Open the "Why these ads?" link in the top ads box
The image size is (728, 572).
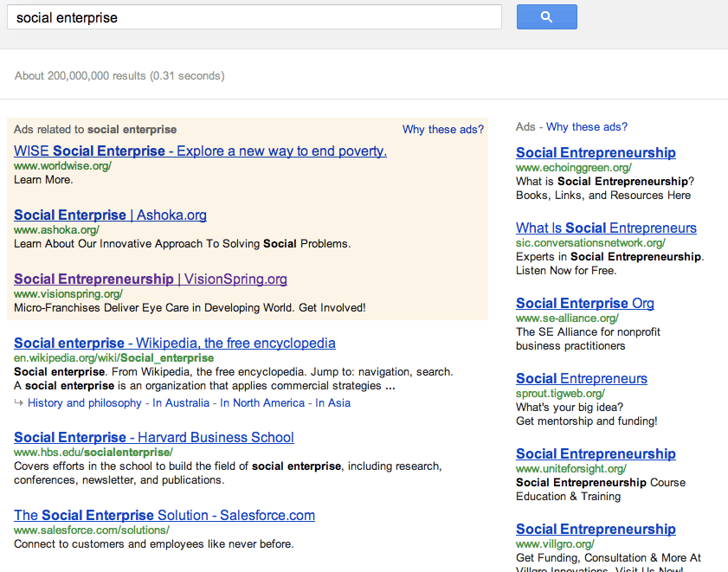point(443,130)
